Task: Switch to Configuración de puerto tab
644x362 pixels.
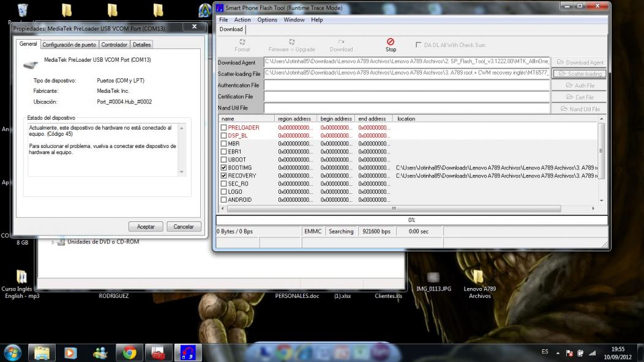Action: pos(69,45)
